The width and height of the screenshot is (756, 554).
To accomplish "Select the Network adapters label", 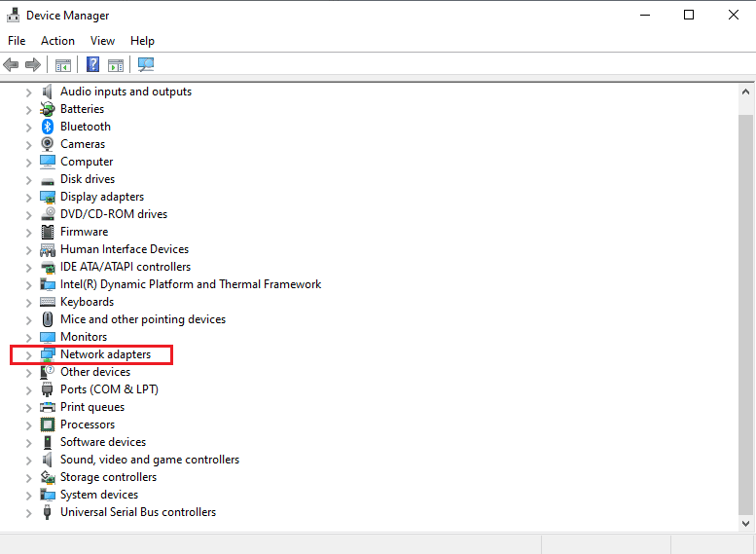I will point(106,354).
